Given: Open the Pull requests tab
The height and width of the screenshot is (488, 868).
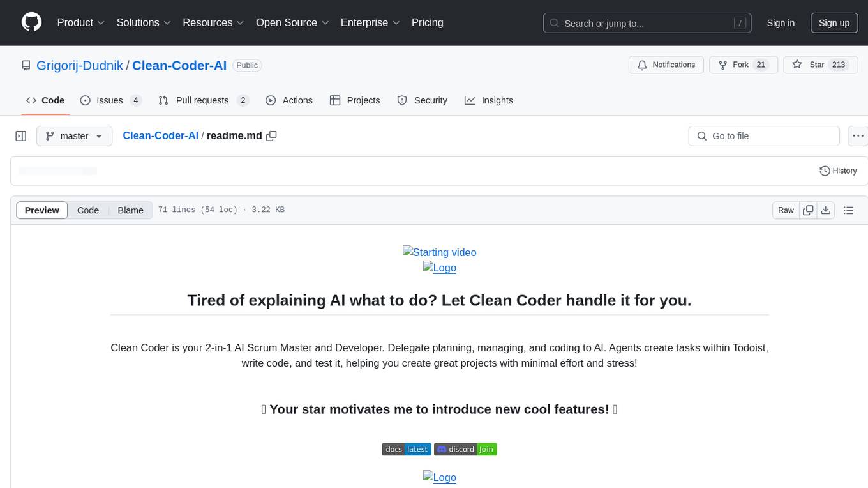Looking at the screenshot, I should (204, 100).
